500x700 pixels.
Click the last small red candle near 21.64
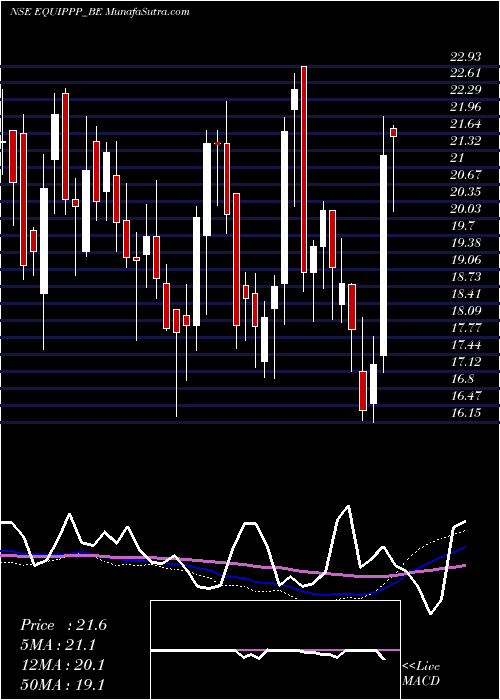[394, 132]
